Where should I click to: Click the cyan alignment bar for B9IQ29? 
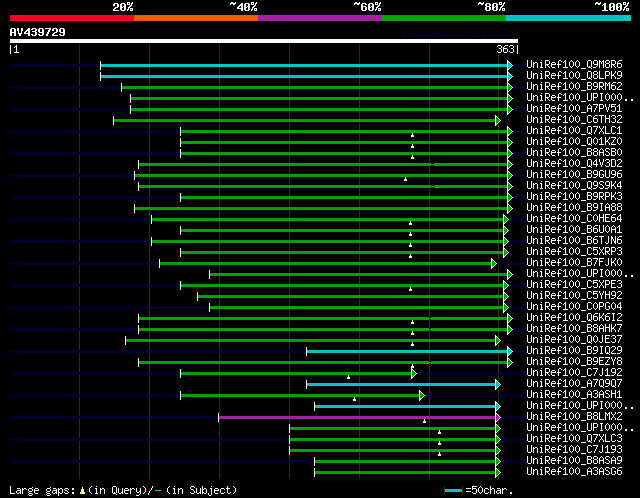point(407,351)
